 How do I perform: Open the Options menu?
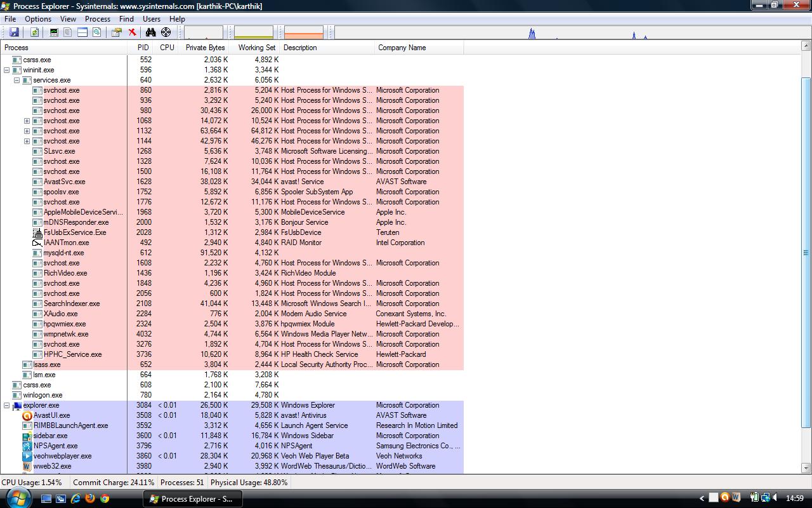point(38,19)
